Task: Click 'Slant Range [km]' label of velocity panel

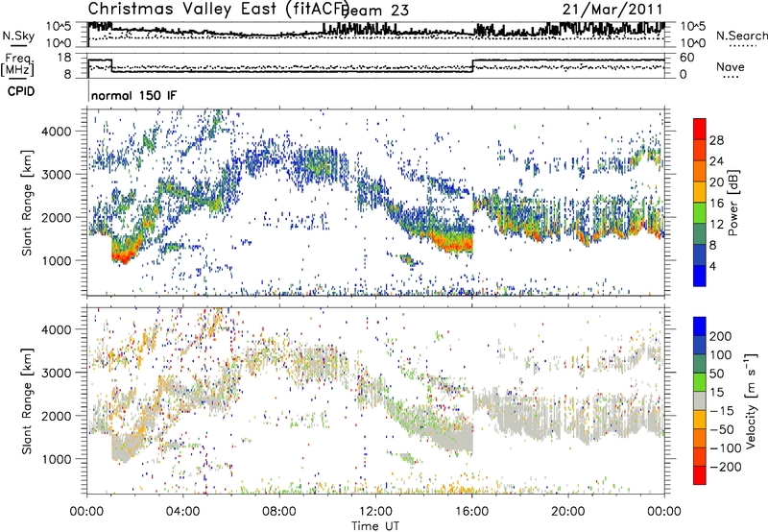Action: click(x=27, y=400)
